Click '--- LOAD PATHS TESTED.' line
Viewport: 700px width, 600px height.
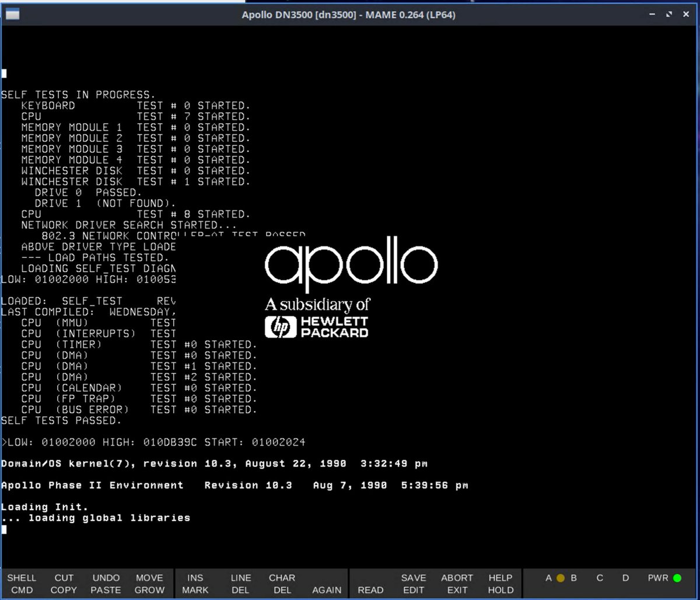coord(94,257)
